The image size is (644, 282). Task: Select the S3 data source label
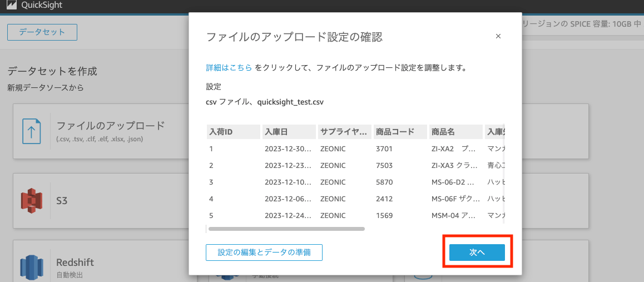click(62, 201)
